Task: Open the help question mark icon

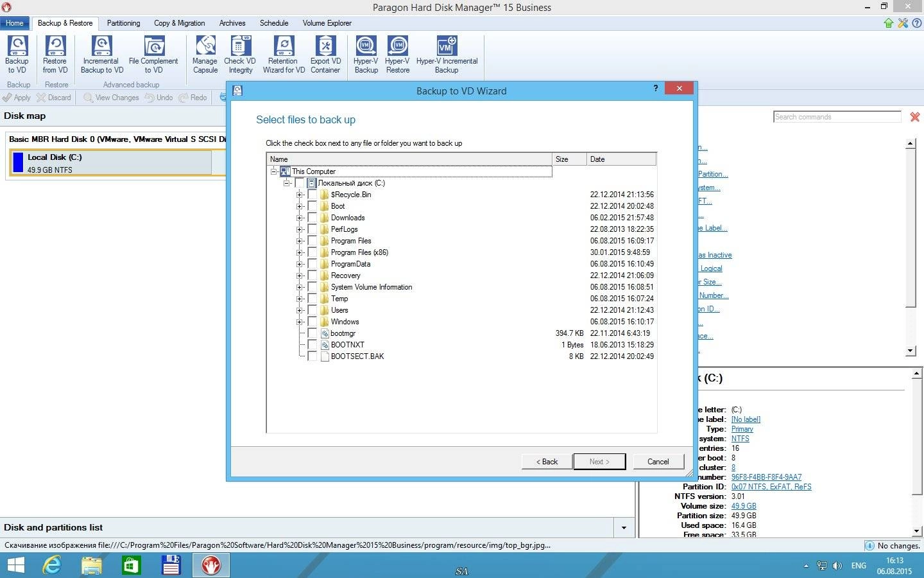Action: 916,23
